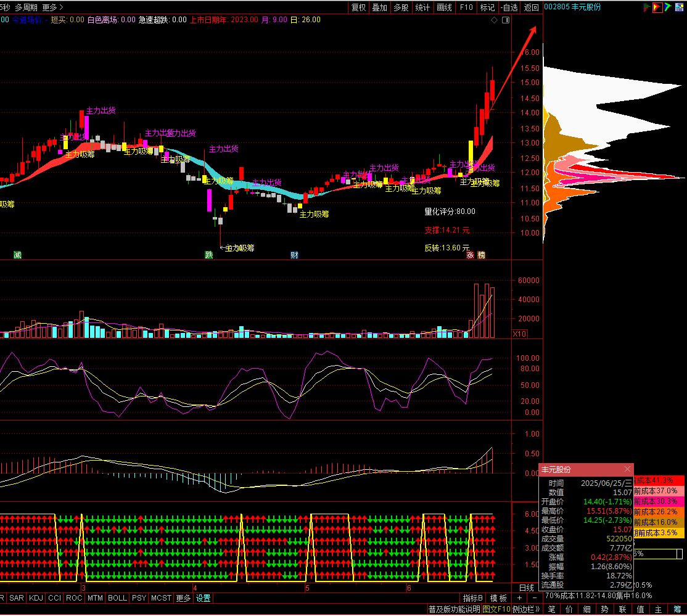Click the yellow 前成本3.5% swatch

point(659,533)
